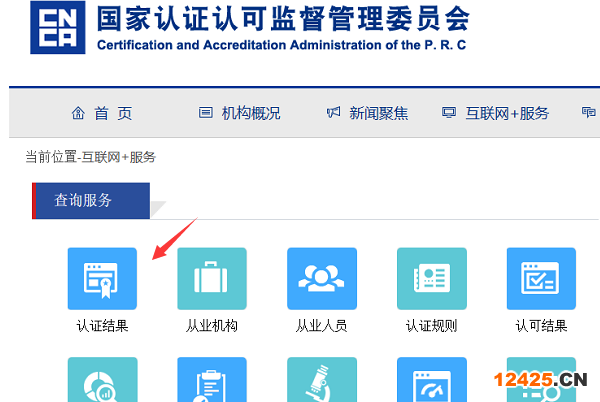
Task: Open 机构概况 navigation menu item
Action: pos(240,113)
